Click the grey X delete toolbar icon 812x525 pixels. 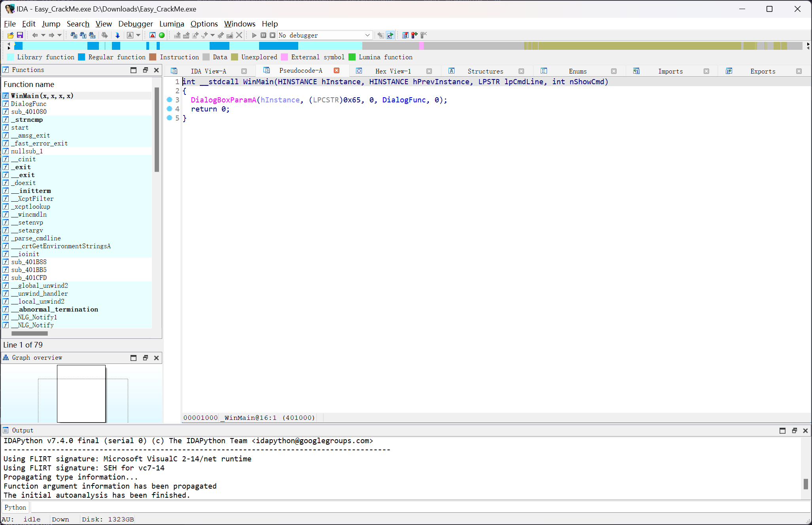tap(239, 35)
